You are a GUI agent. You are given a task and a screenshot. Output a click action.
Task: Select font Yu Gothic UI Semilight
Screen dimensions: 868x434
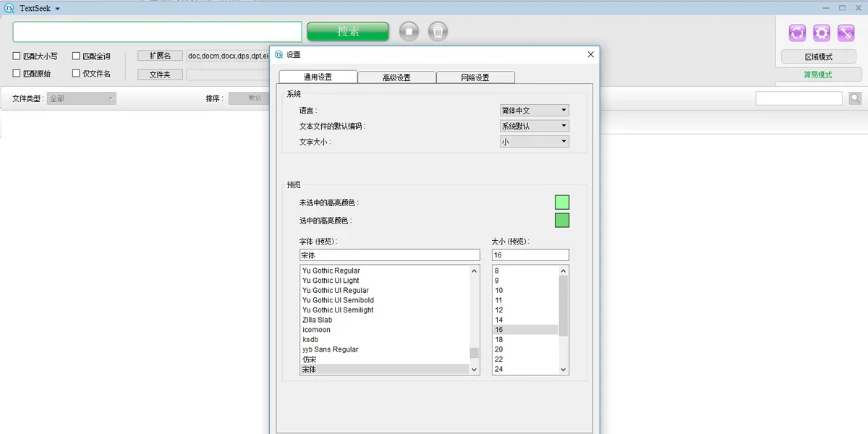pyautogui.click(x=385, y=310)
